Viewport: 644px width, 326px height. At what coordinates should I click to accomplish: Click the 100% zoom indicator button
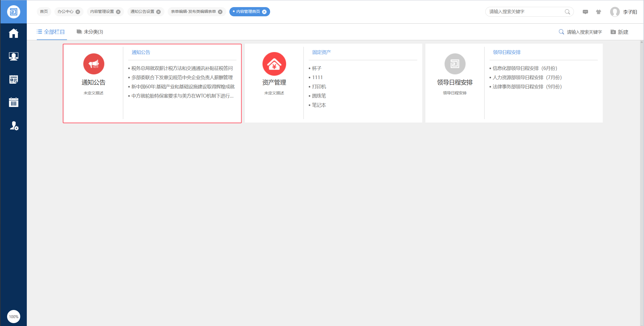click(x=13, y=317)
